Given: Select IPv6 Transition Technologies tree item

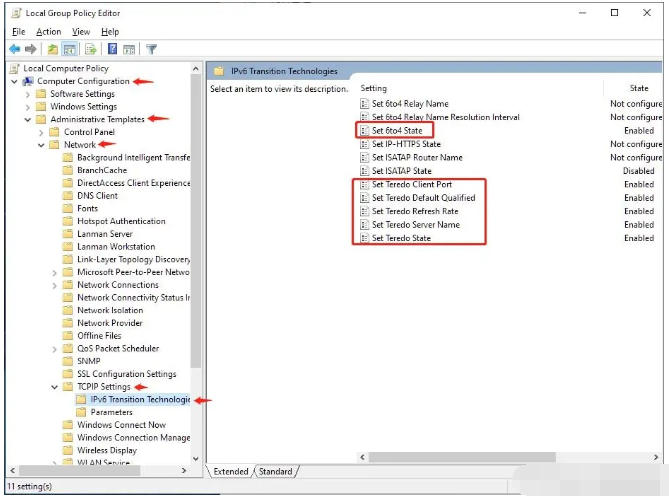Looking at the screenshot, I should pos(140,399).
